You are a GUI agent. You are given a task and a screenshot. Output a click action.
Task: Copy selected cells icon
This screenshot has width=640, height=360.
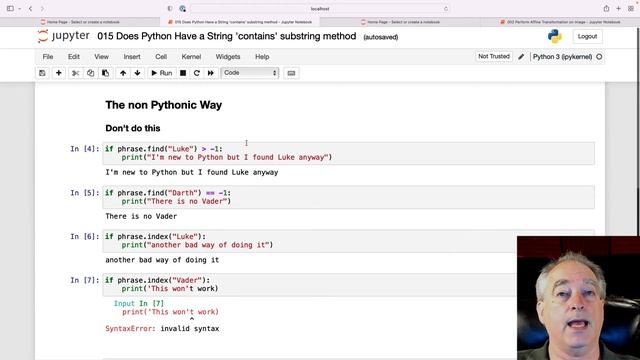[x=90, y=73]
